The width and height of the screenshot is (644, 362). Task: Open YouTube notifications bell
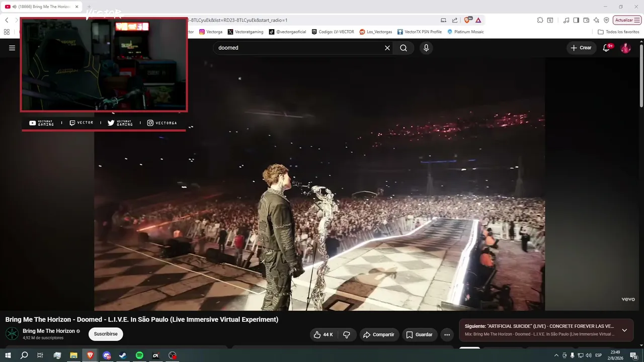[607, 48]
